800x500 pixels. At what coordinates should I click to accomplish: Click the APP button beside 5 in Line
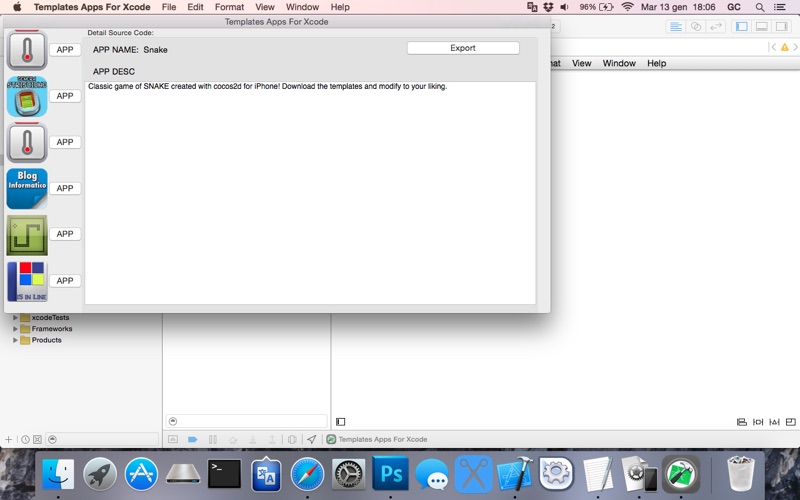click(65, 281)
